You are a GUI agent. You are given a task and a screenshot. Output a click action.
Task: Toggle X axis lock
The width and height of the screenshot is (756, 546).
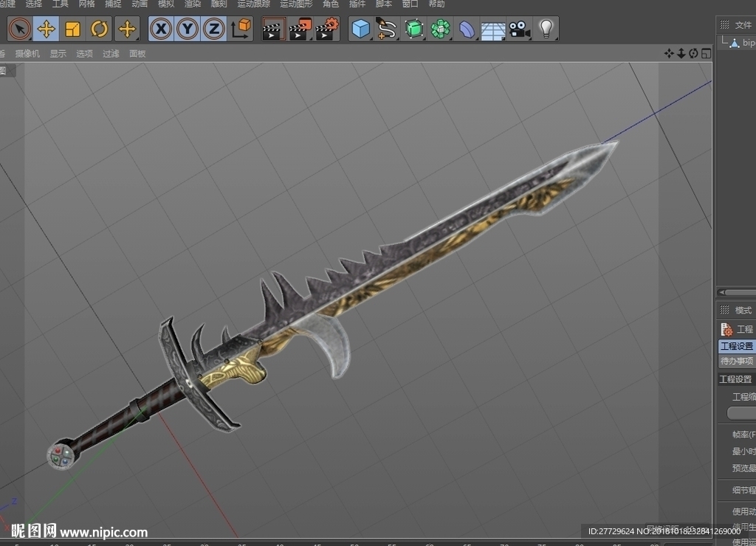click(161, 29)
